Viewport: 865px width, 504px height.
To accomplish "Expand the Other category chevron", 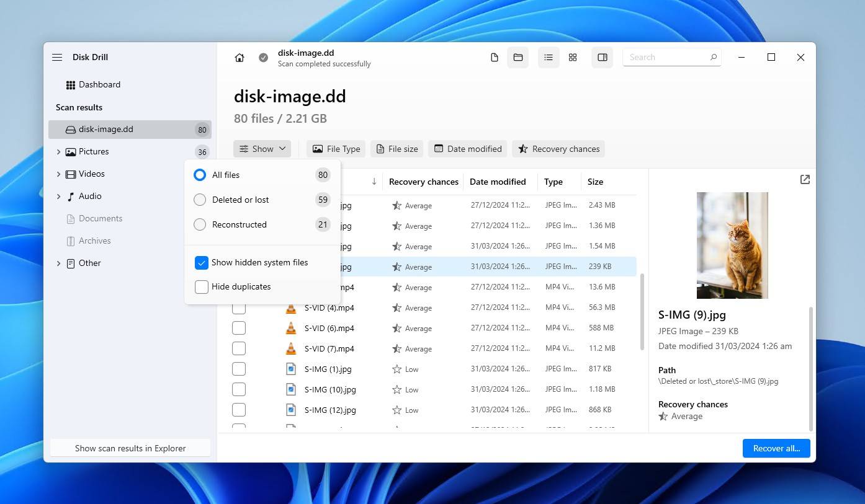I will point(58,263).
